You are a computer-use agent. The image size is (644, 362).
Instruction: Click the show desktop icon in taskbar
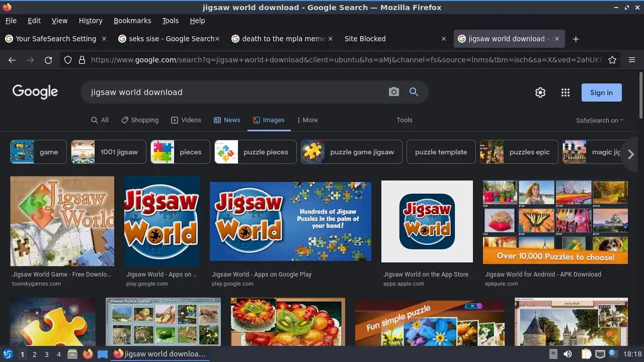[103, 354]
